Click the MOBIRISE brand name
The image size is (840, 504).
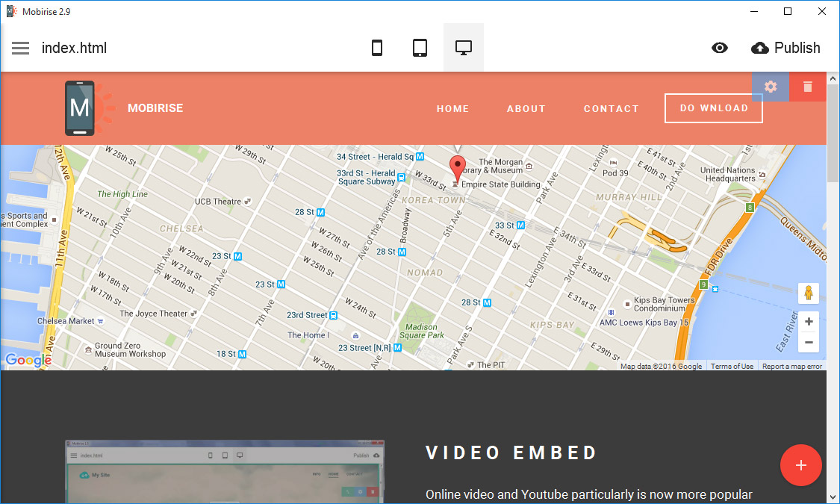coord(155,108)
